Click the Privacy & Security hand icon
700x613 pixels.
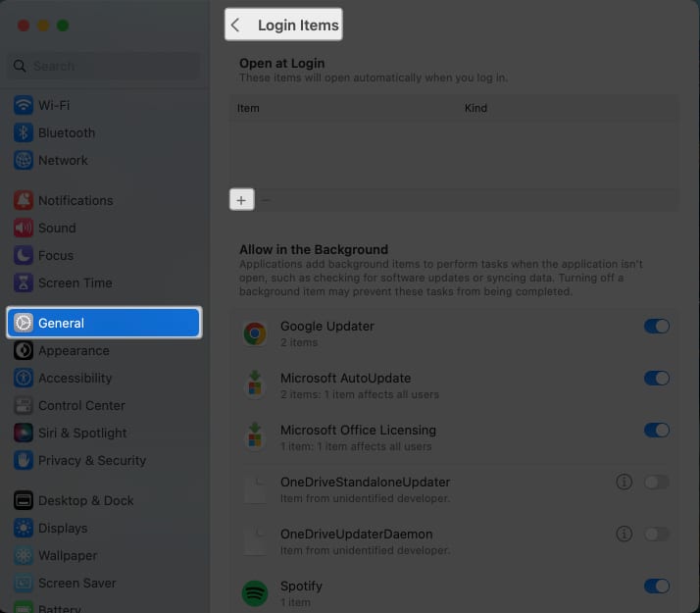point(24,460)
